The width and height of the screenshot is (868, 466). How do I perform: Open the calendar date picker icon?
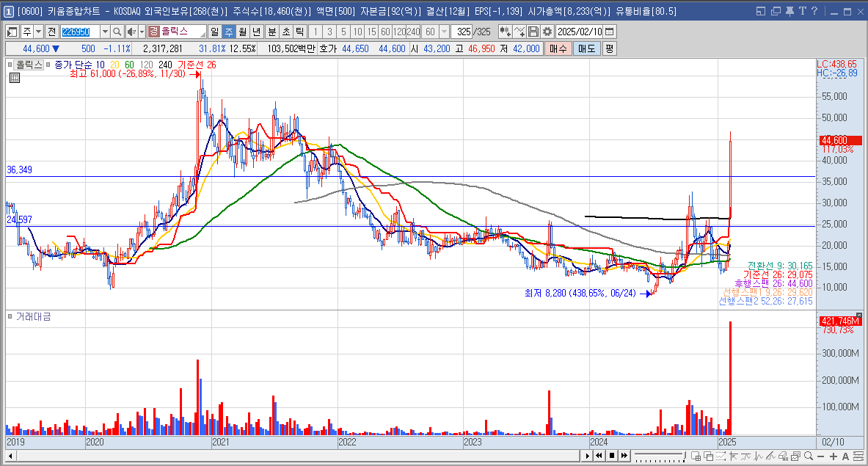click(x=610, y=32)
